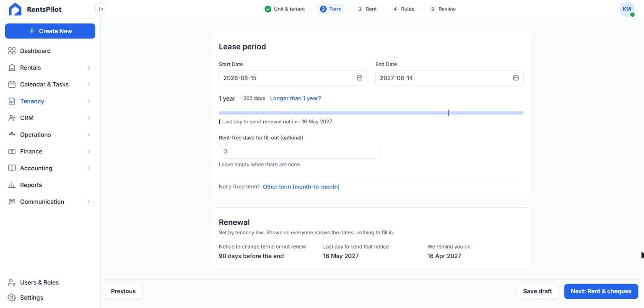Click the CRM person icon
The width and height of the screenshot is (644, 308).
click(12, 118)
